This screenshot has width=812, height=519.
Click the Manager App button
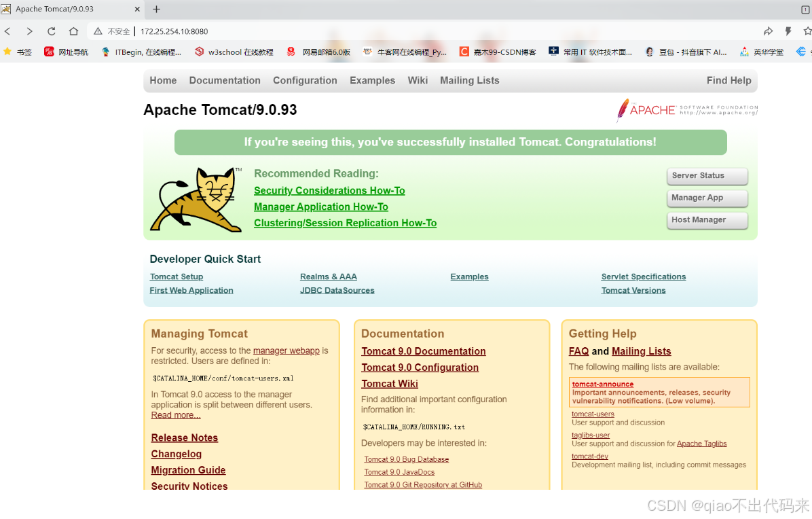coord(707,198)
